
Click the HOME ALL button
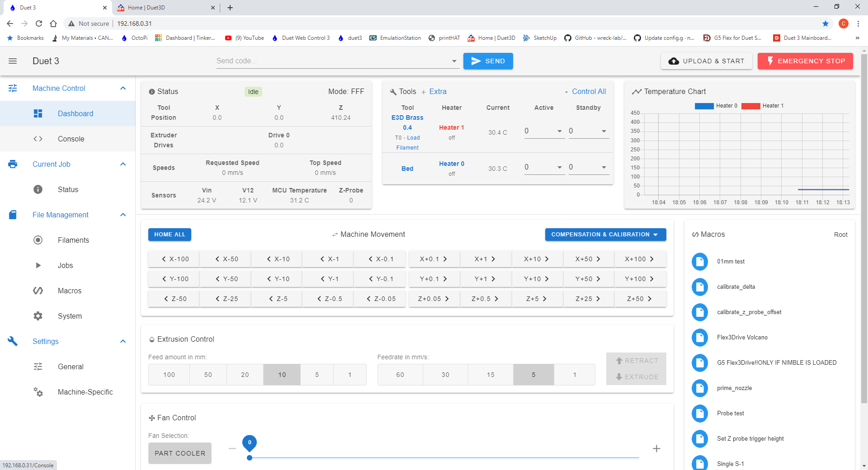[x=170, y=235]
